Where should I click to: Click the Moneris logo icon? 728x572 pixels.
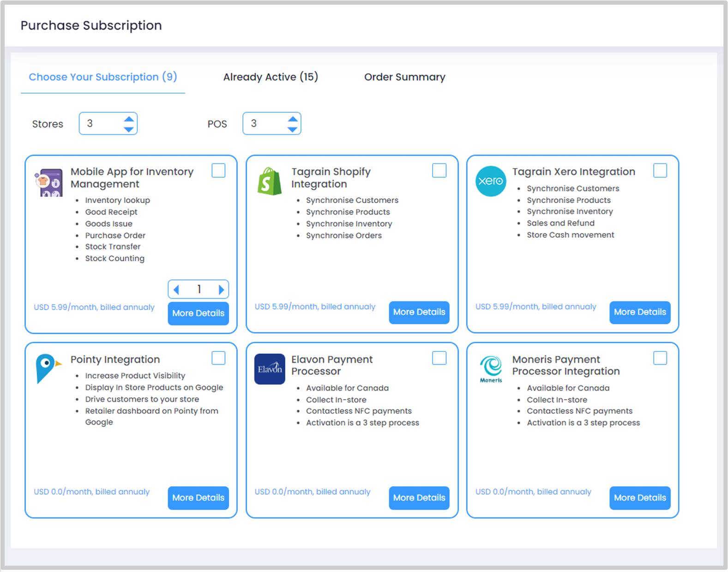490,368
